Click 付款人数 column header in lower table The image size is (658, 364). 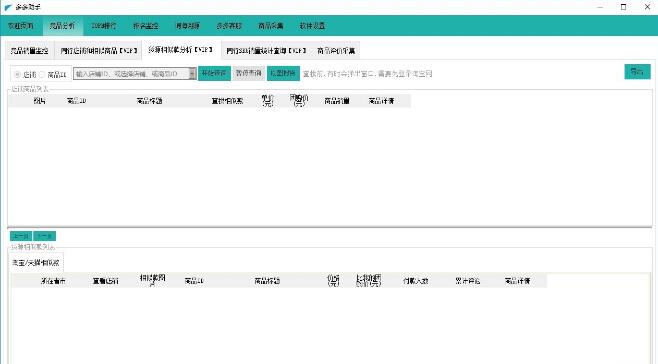tap(415, 281)
